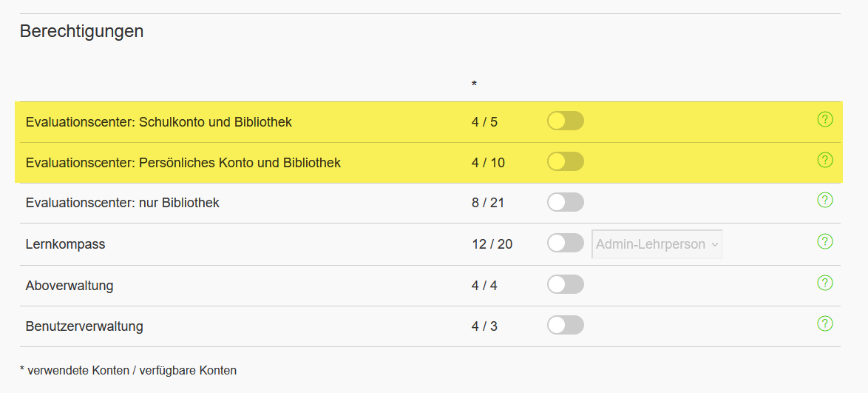Click the Aboverwaltung label text
Screen dimensions: 868x393
click(69, 286)
